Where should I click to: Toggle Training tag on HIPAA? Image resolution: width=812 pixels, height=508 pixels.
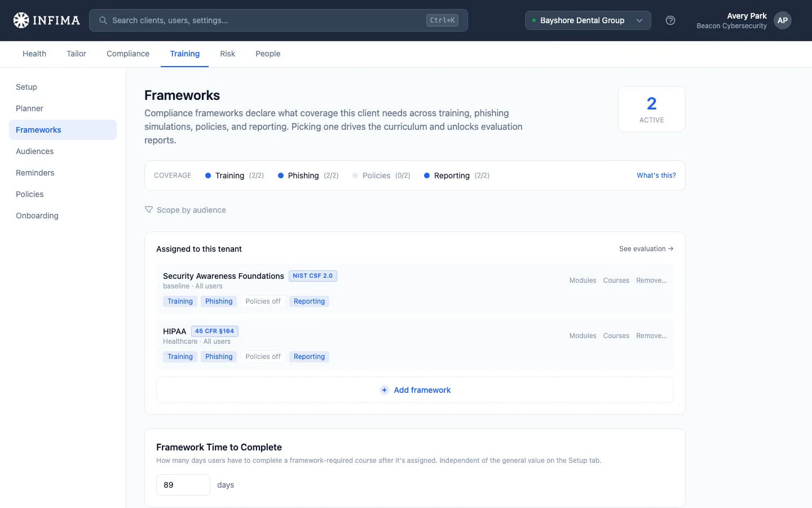(180, 357)
